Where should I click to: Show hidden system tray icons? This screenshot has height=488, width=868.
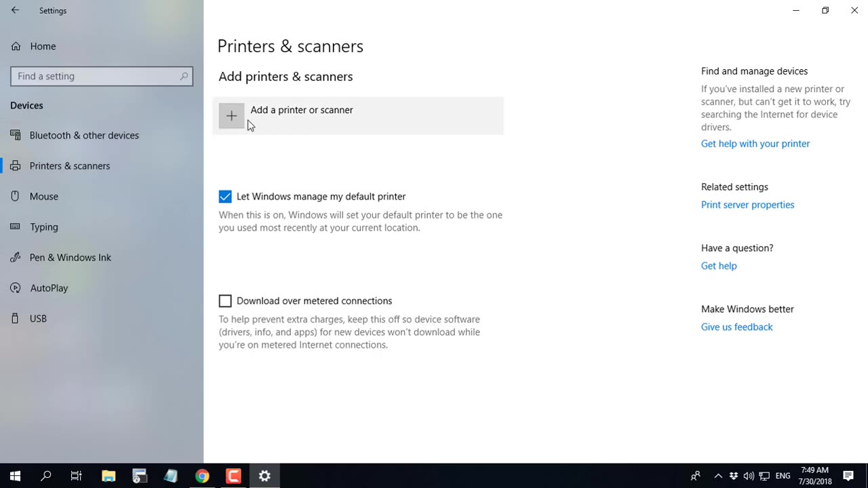(718, 476)
